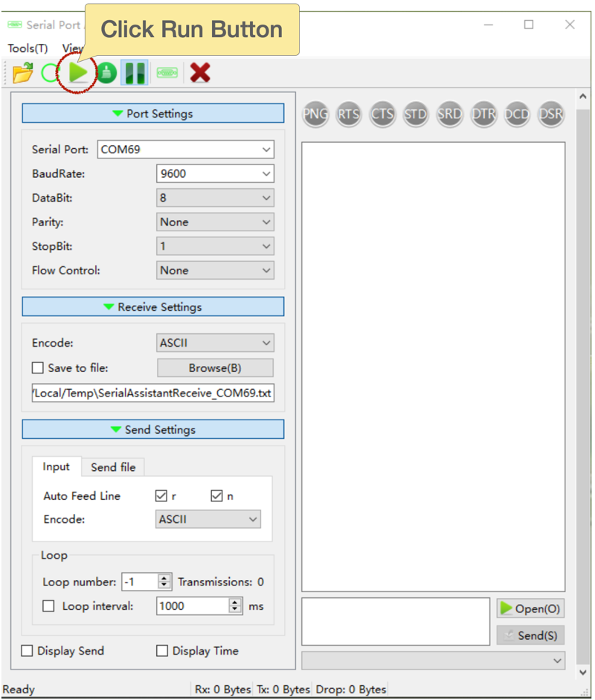Click the pause toolbar icon
595x700 pixels.
click(x=135, y=73)
